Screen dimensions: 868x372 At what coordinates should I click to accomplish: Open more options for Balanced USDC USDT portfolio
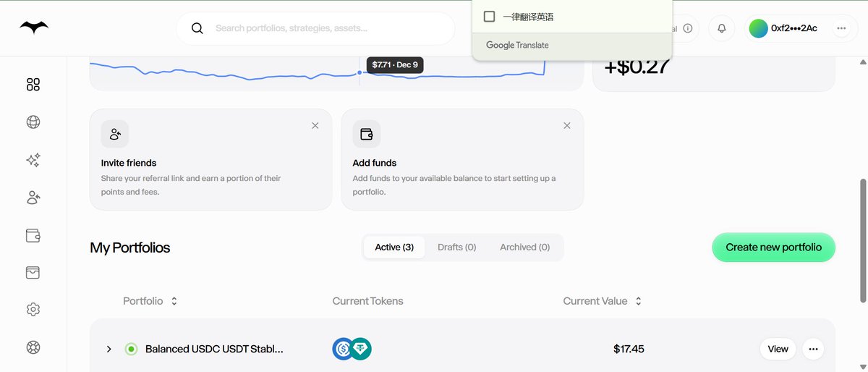(x=813, y=349)
